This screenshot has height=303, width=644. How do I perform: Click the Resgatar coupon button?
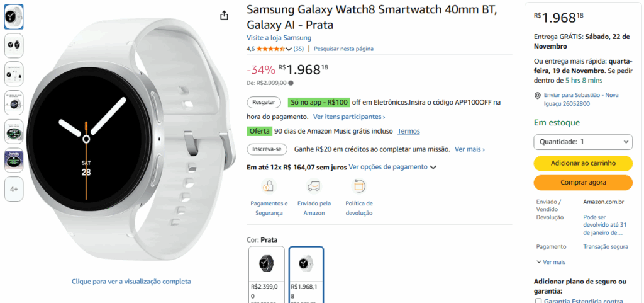tap(264, 101)
